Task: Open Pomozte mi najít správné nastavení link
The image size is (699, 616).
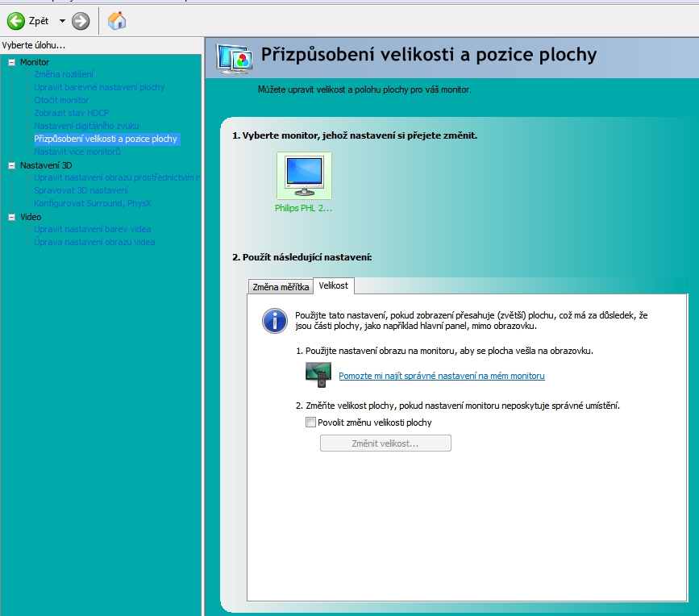Action: 441,376
